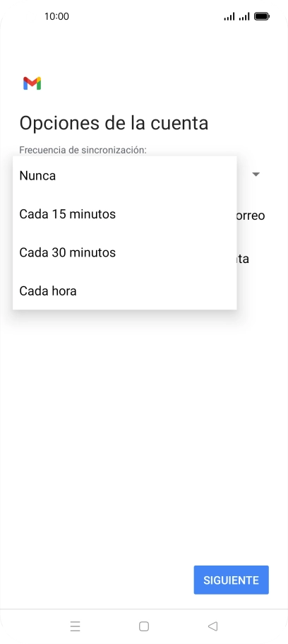Tap the second signal strength icon
This screenshot has width=288, height=644.
244,16
